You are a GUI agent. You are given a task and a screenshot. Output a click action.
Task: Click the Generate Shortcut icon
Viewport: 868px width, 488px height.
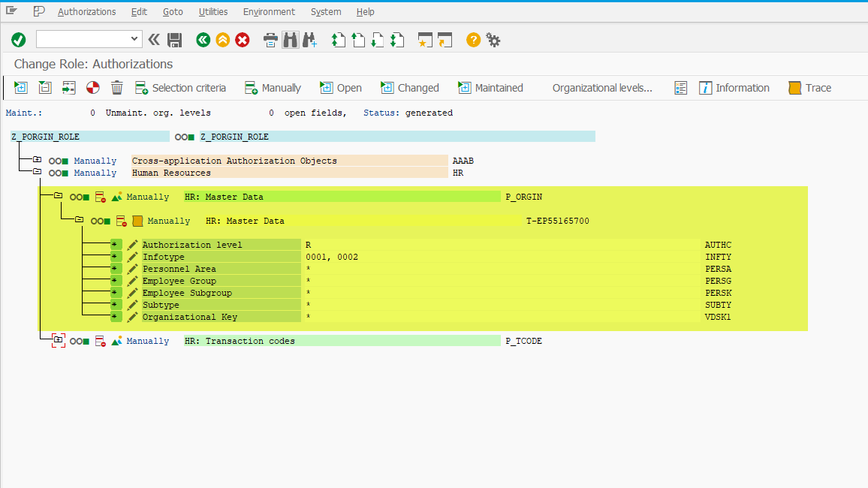(x=445, y=40)
